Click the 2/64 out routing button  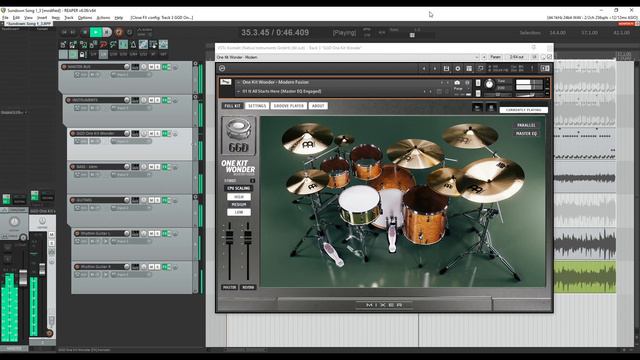pos(517,57)
